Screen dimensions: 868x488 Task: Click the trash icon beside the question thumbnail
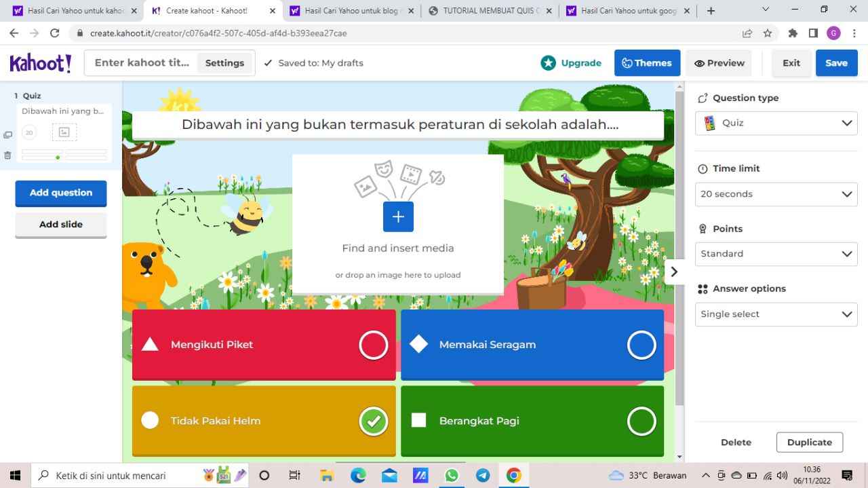click(x=7, y=155)
